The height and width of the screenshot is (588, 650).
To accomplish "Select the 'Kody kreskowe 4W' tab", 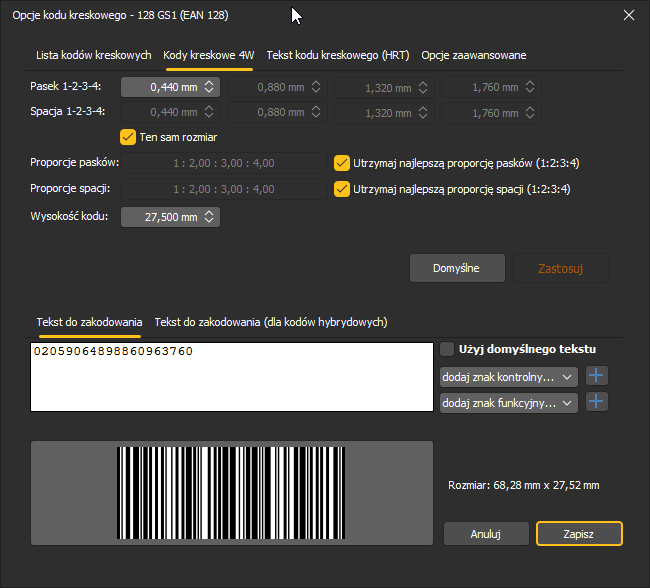I will tap(209, 55).
